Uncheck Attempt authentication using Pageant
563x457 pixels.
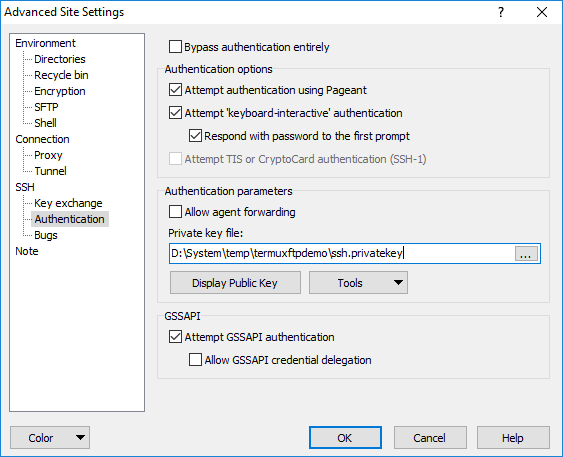175,90
